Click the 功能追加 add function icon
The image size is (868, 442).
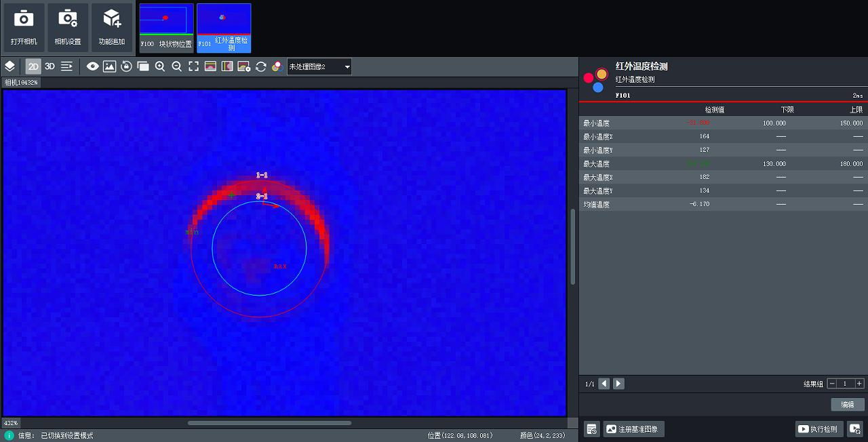[x=112, y=27]
